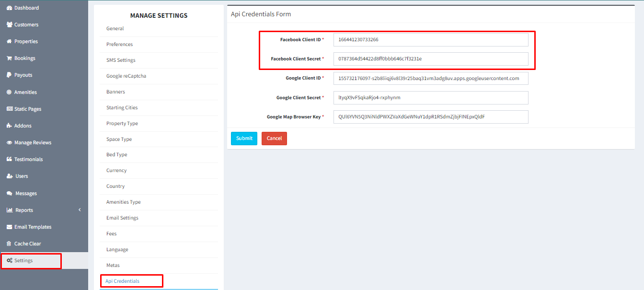644x290 pixels.
Task: Click the Dashboard icon in sidebar
Action: 9,8
